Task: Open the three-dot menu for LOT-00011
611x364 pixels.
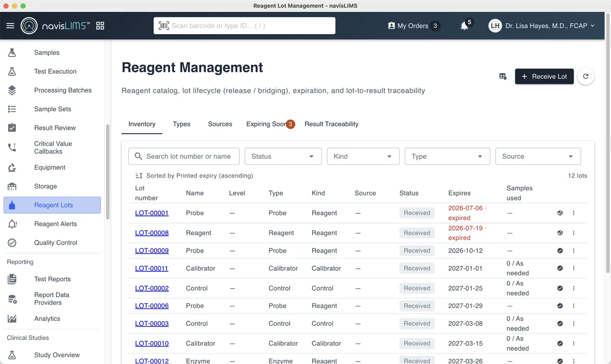Action: pos(574,268)
